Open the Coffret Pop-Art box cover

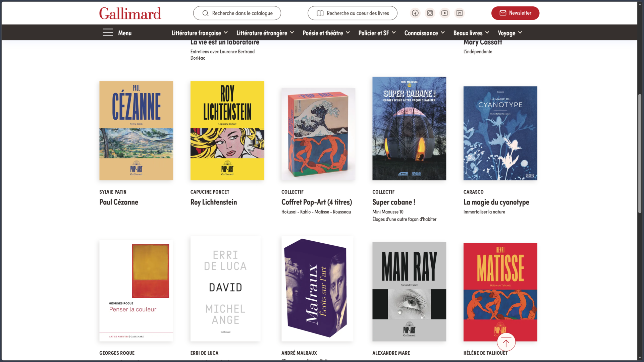318,134
